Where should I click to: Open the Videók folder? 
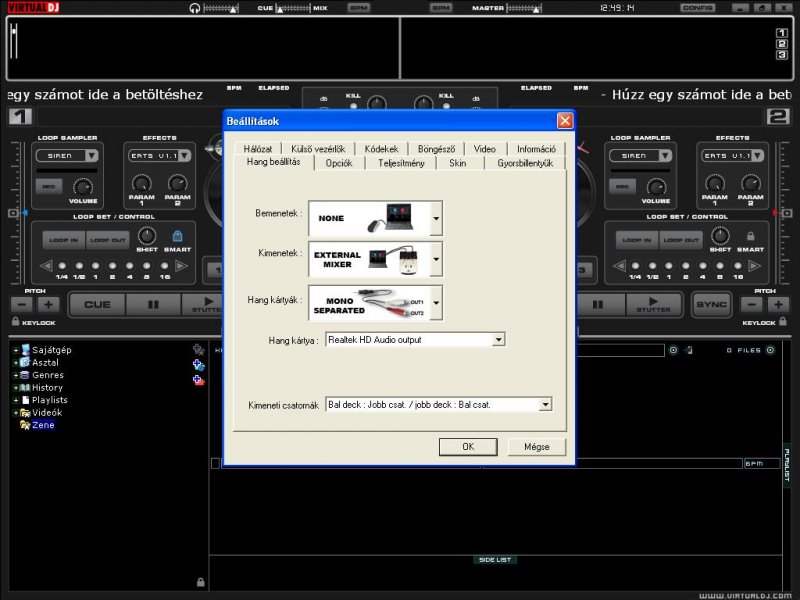(x=47, y=413)
